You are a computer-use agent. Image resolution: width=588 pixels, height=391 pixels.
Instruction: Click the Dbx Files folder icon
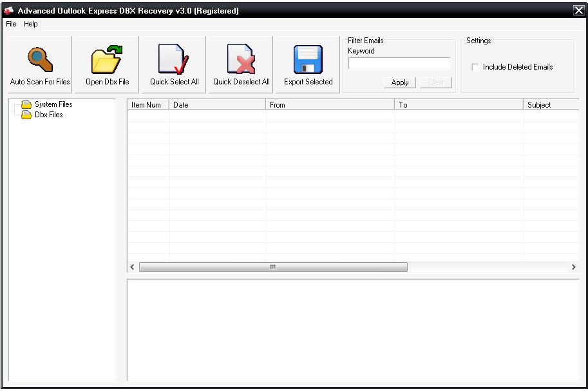26,115
